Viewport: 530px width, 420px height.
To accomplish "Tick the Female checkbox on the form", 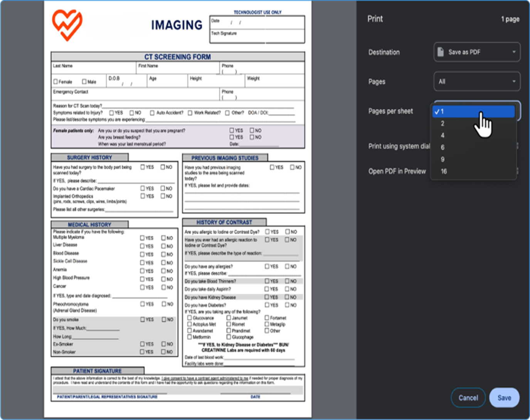I will click(x=56, y=82).
